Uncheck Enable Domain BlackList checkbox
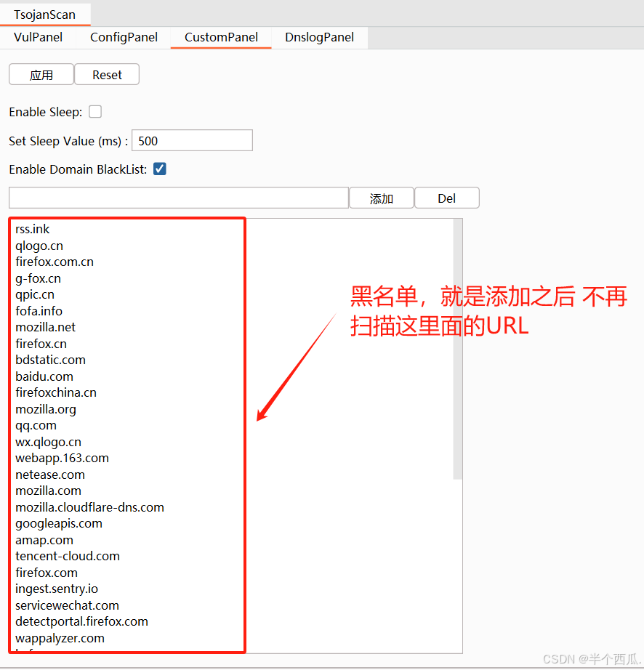644x670 pixels. click(160, 169)
